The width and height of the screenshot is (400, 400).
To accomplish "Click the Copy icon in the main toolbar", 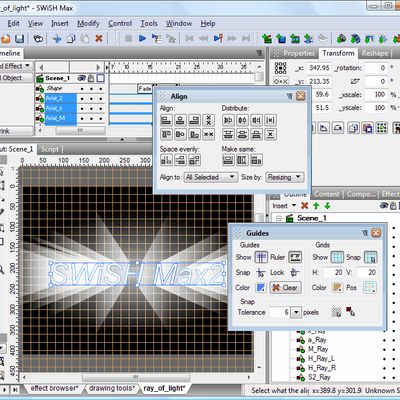I will 71,38.
